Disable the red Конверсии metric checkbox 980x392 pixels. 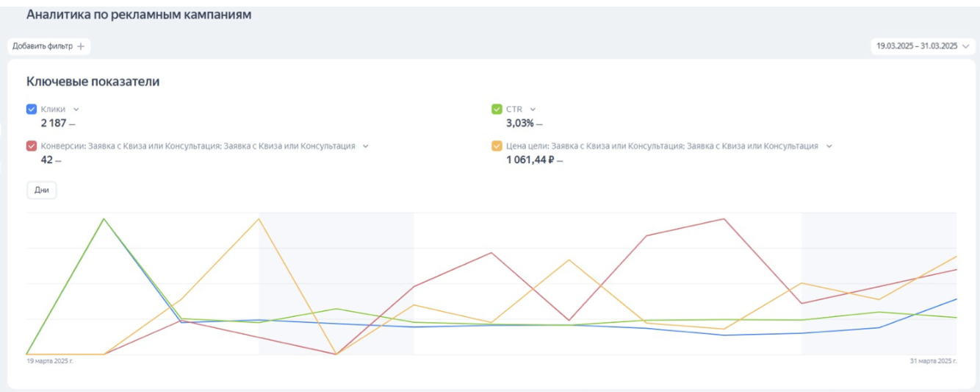pos(32,146)
